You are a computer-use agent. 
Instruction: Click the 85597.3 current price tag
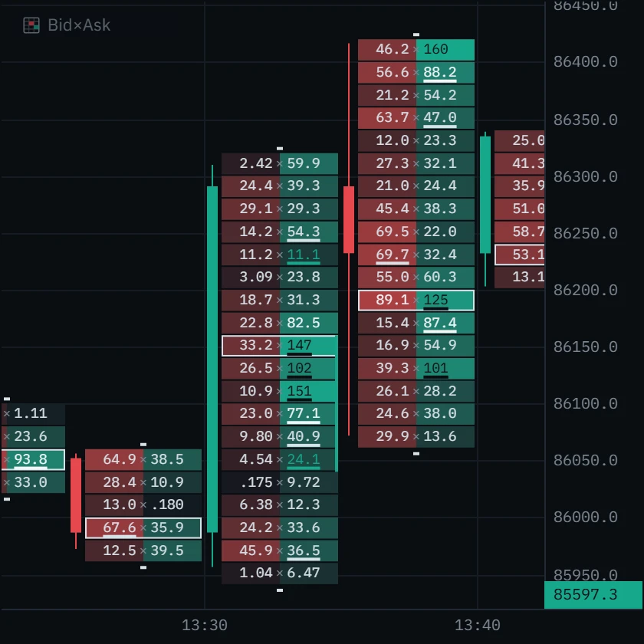click(593, 594)
